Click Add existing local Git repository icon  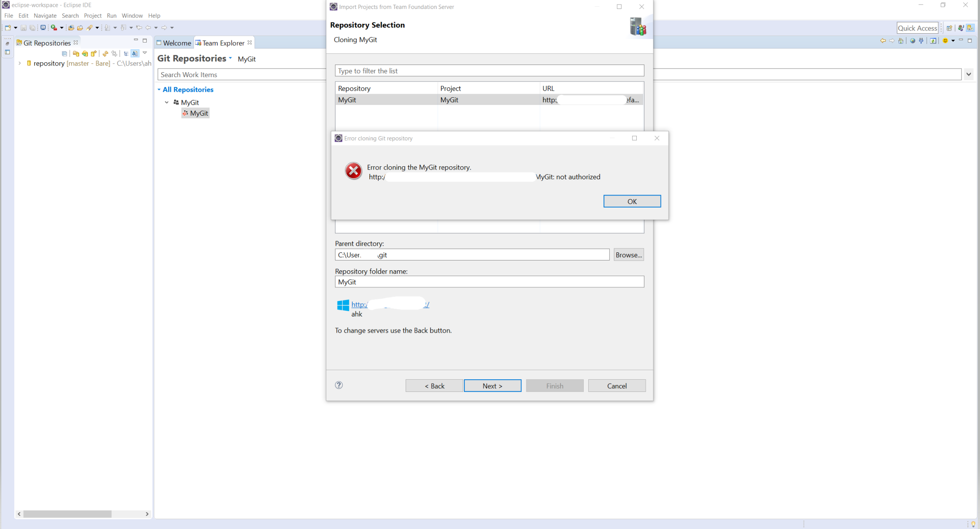click(76, 53)
